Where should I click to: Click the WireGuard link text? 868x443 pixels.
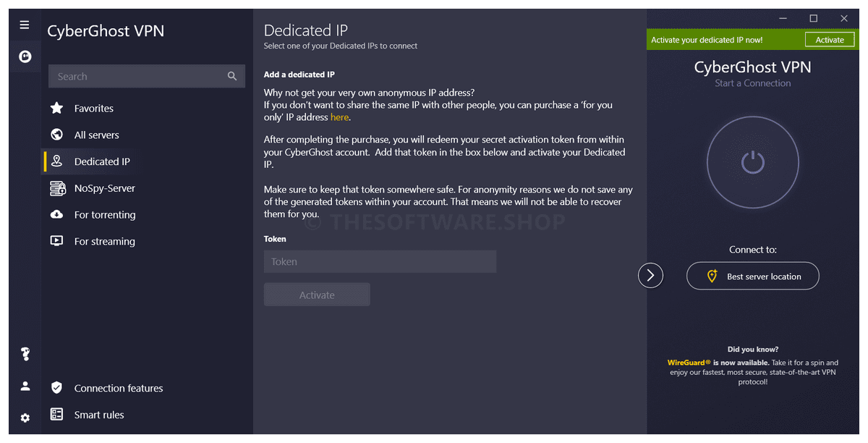tap(689, 363)
